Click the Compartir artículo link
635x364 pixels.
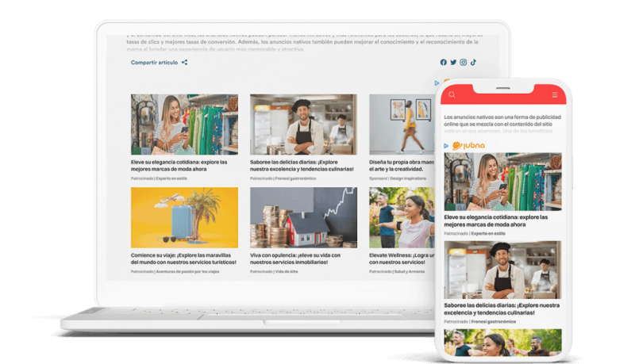tap(154, 63)
